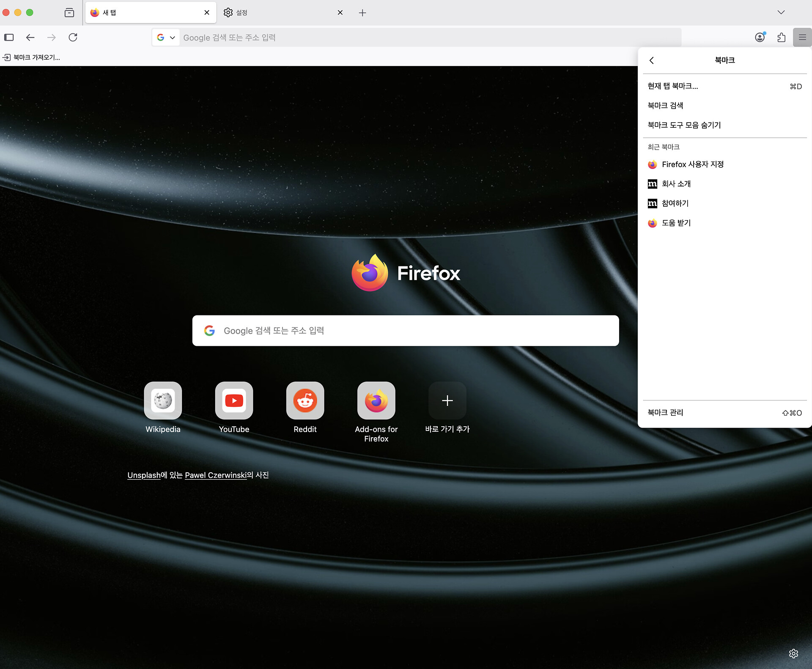812x669 pixels.
Task: Open the Reddit shortcut tile
Action: 305,400
